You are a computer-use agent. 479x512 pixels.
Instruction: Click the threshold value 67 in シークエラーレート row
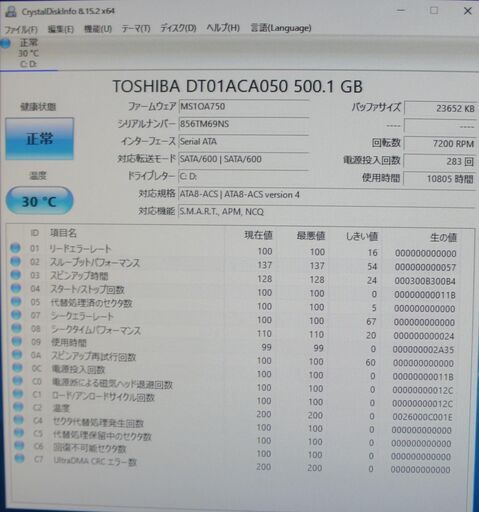coord(371,322)
